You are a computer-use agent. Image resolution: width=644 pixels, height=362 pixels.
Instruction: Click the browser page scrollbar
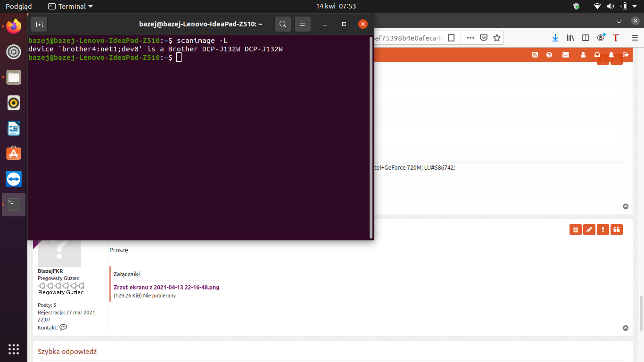(x=641, y=314)
